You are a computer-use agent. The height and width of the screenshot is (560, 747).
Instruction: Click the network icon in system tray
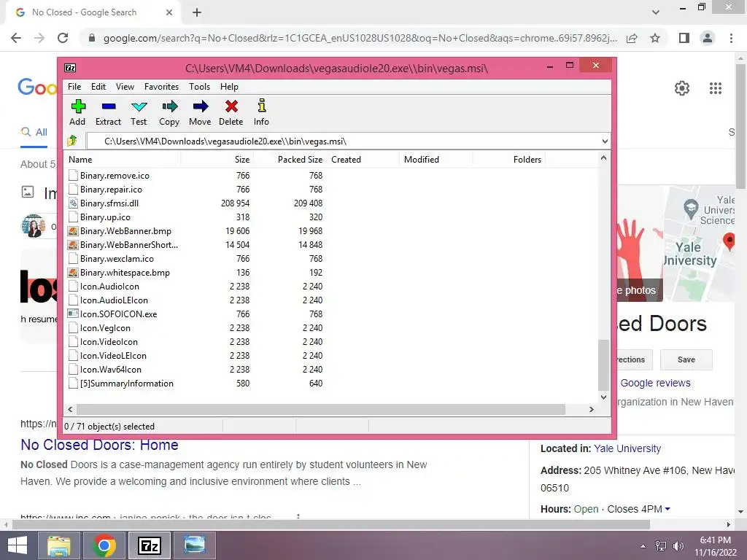click(661, 546)
